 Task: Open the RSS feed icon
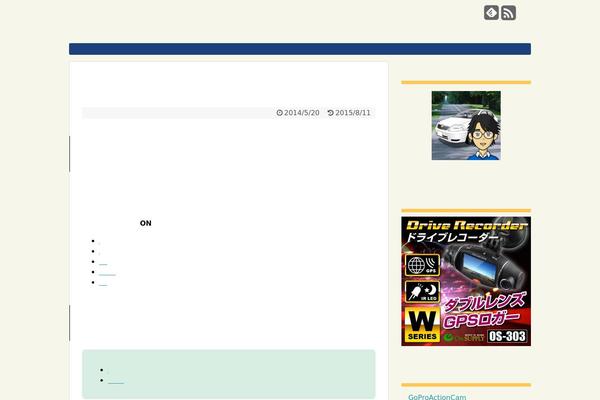509,13
